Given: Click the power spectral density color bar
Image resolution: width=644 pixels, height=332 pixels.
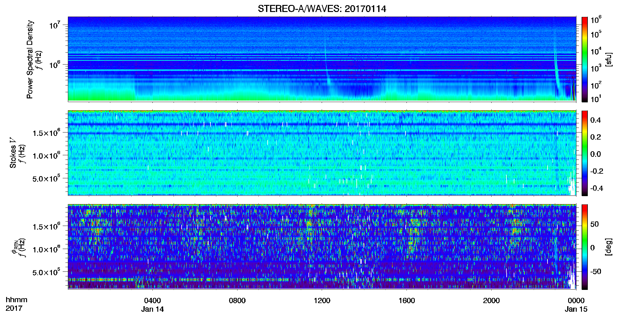Looking at the screenshot, I should click(585, 59).
